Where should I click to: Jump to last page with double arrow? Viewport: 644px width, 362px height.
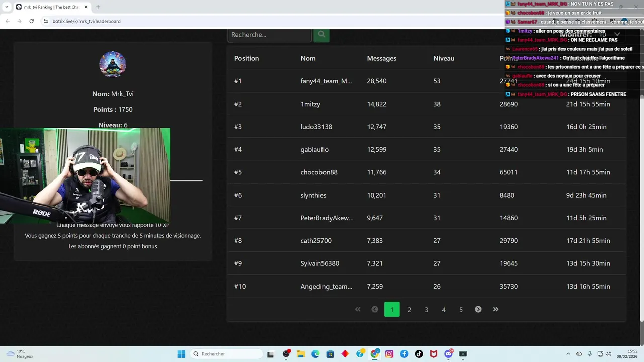pyautogui.click(x=495, y=309)
